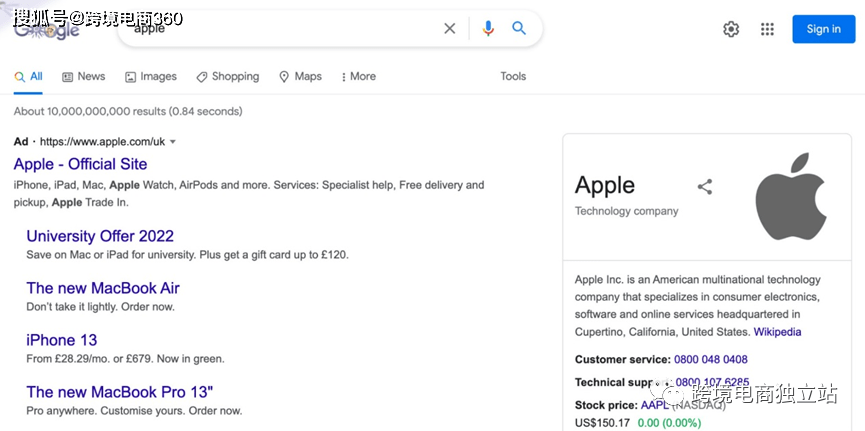Viewport: 865px width, 431px height.
Task: Click the 'Technology company' subtitle
Action: [627, 211]
